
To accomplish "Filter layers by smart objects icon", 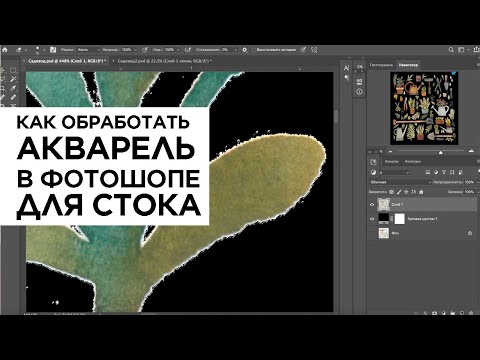I will (460, 172).
